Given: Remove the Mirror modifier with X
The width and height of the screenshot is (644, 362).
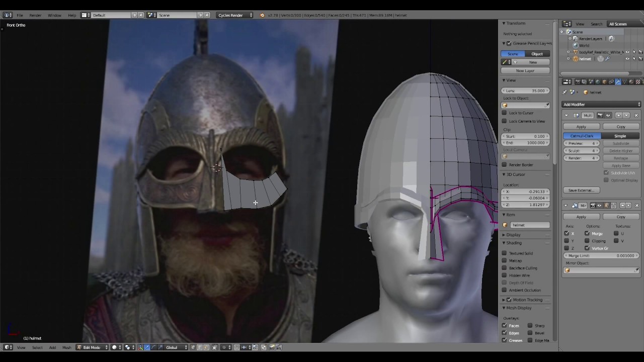Looking at the screenshot, I should (x=637, y=206).
